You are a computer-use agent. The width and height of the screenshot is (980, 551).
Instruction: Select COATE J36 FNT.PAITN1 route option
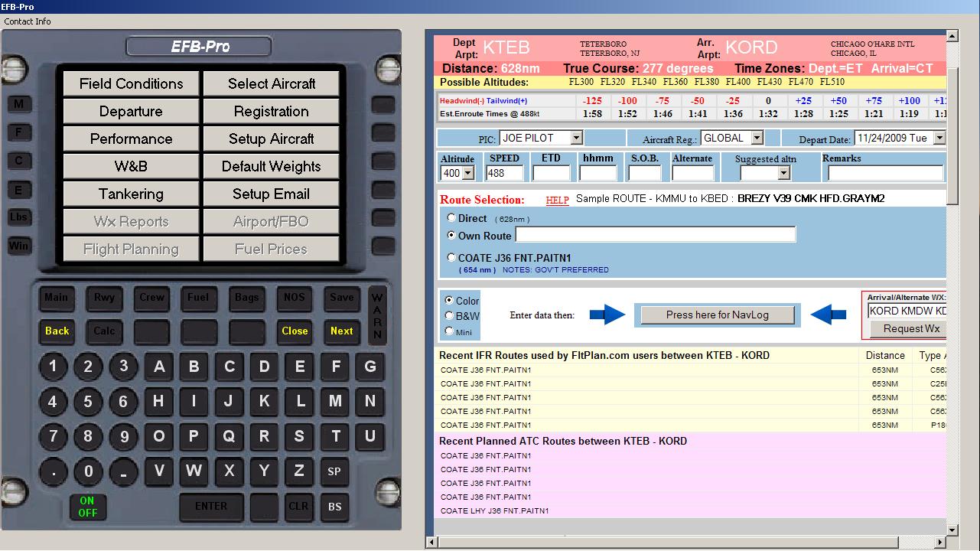click(451, 258)
